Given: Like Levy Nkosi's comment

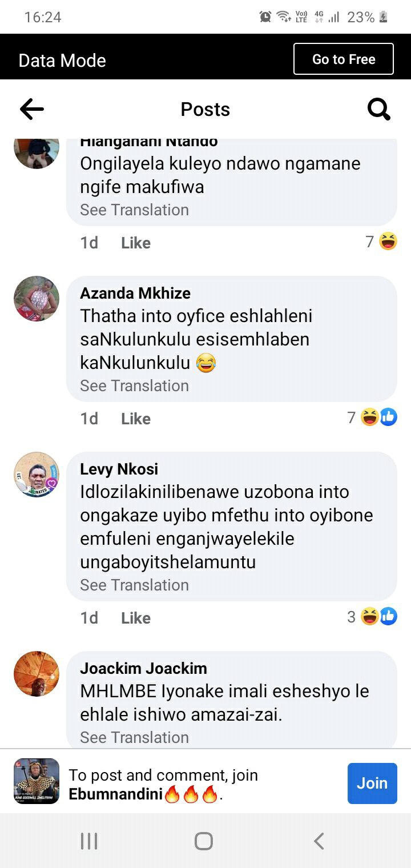Looking at the screenshot, I should (136, 618).
